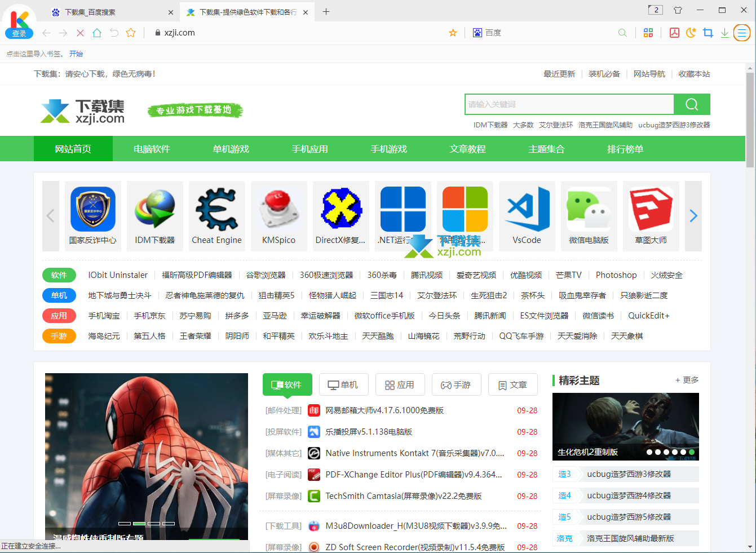Click the 收藏本站 link
Viewport: 756px width, 553px height.
click(x=694, y=74)
